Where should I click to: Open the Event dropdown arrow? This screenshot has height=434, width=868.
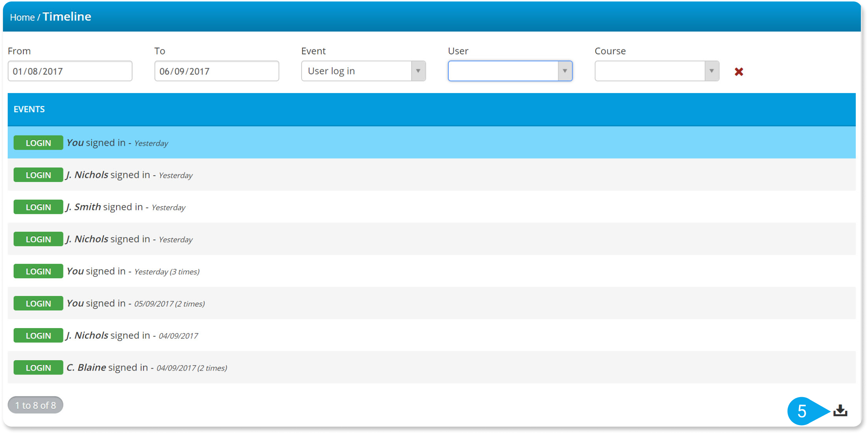418,71
